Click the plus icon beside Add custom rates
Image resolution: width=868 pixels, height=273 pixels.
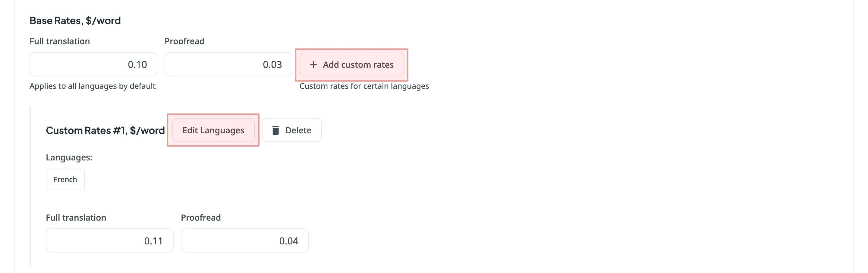coord(313,65)
